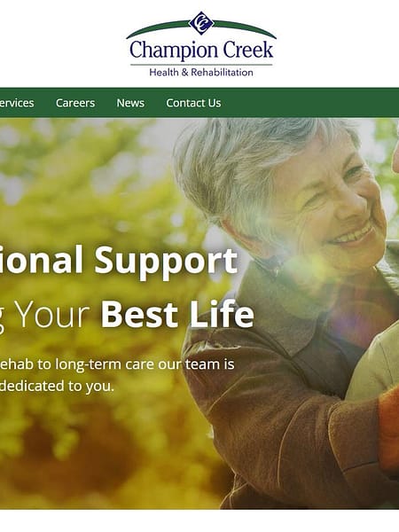Image resolution: width=399 pixels, height=532 pixels.
Task: Click the 'dedicated to you.' text line
Action: tap(57, 386)
